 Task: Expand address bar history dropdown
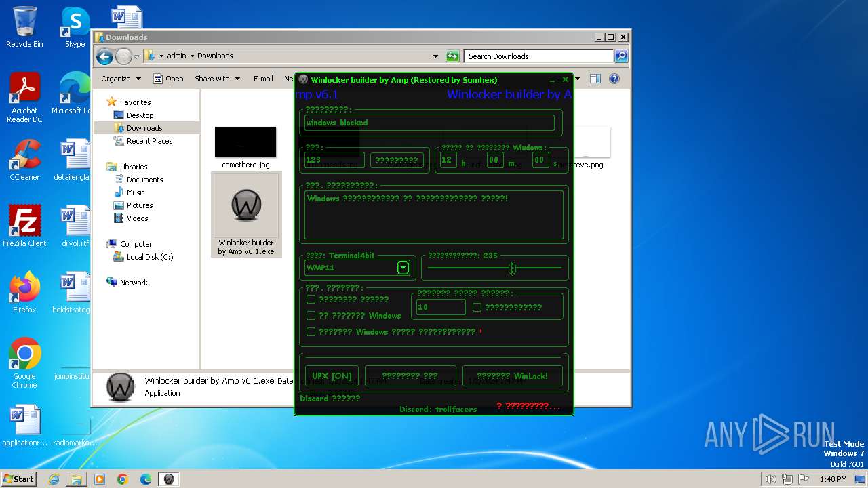click(x=435, y=56)
